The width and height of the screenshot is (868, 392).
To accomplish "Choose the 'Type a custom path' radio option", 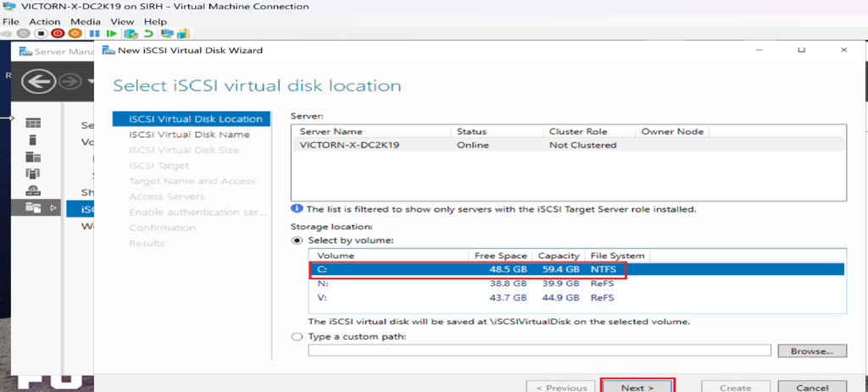I will tap(297, 337).
